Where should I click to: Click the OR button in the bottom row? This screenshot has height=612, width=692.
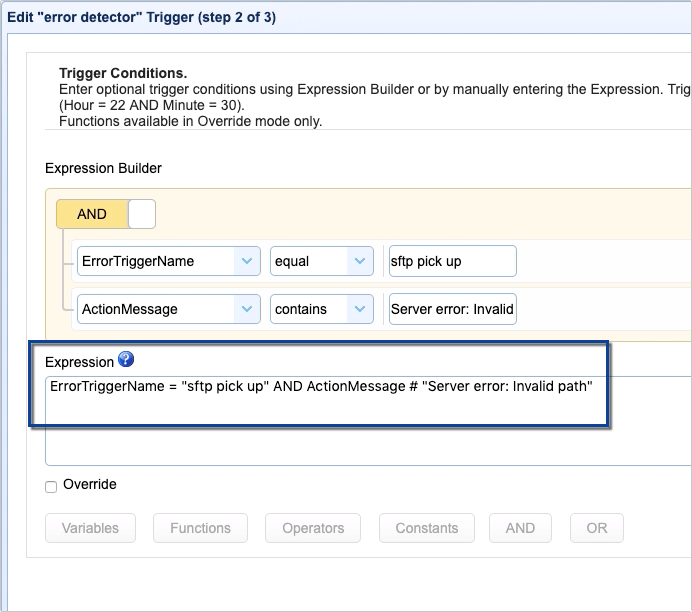click(596, 528)
